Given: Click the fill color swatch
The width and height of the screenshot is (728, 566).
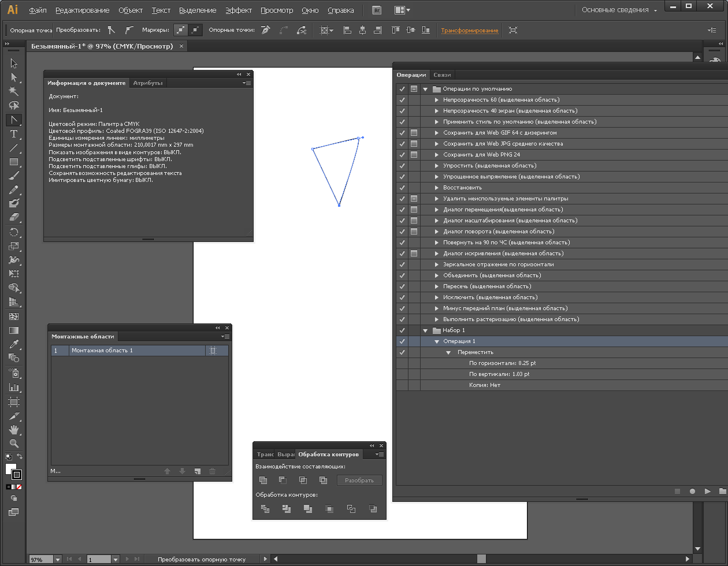Looking at the screenshot, I should (11, 468).
